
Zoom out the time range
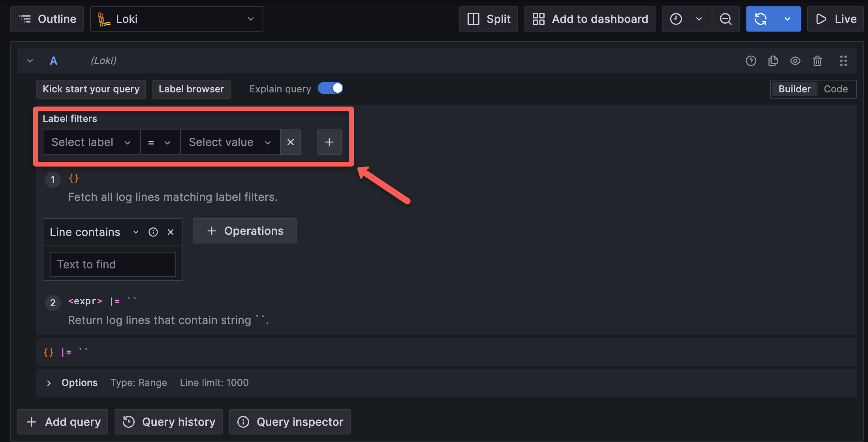(726, 19)
